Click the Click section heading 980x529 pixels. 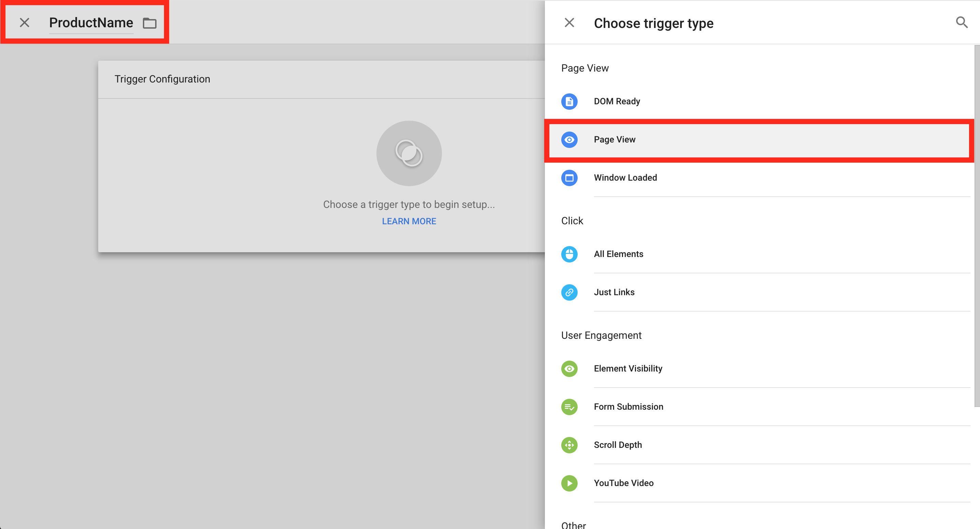tap(572, 221)
